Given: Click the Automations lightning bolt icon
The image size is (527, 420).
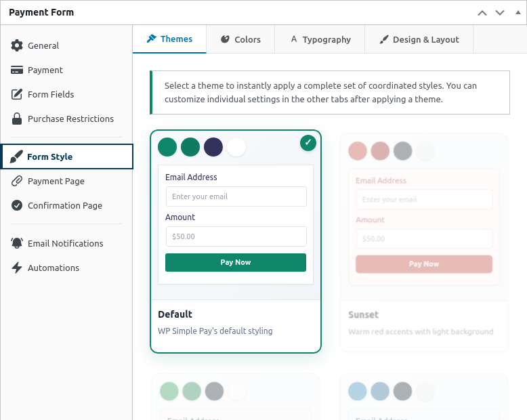Looking at the screenshot, I should coord(17,268).
